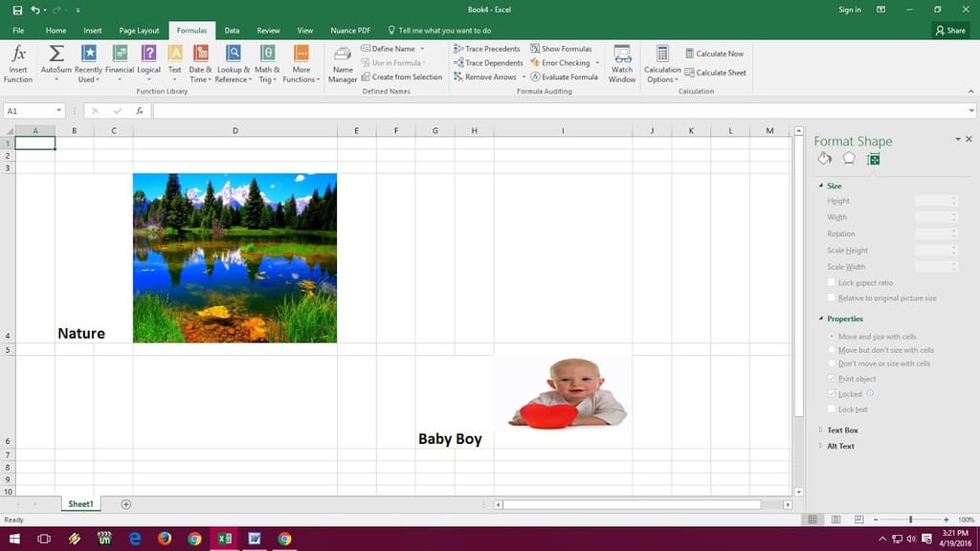Open the Size & Properties pane icon

(872, 159)
